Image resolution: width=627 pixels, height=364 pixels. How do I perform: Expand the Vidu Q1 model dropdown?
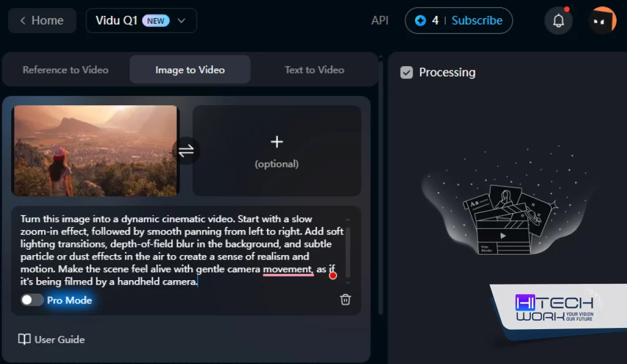181,21
